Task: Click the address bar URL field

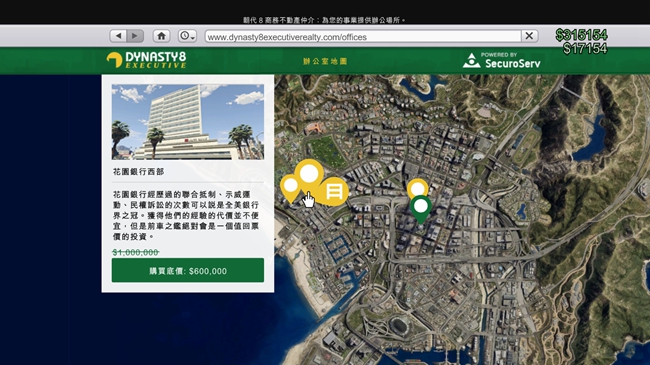Action: 363,36
